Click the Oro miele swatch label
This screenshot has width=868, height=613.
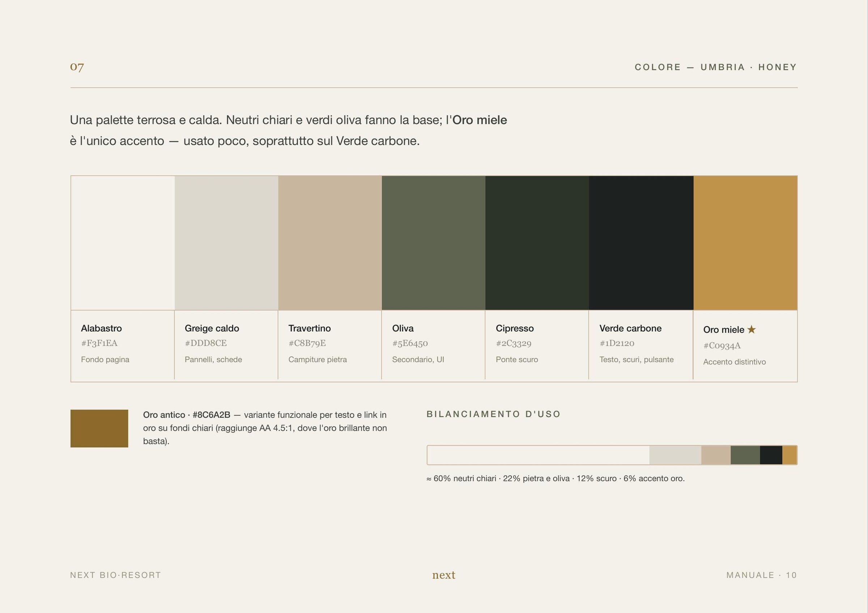[x=724, y=330]
